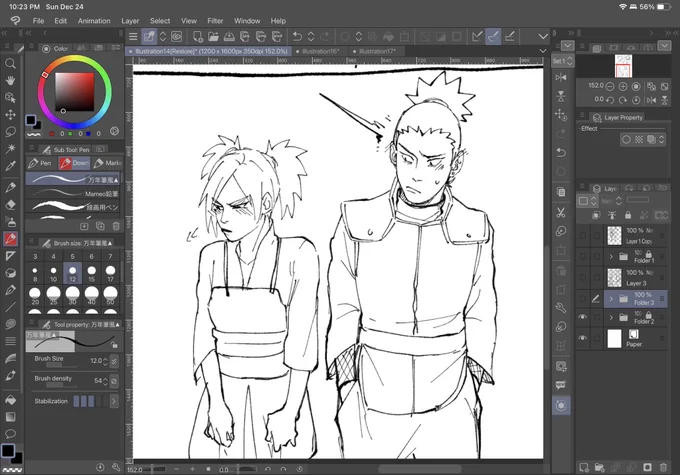Viewport: 680px width, 475px height.
Task: Switch to the Illustration16 canvas tab
Action: tap(320, 51)
